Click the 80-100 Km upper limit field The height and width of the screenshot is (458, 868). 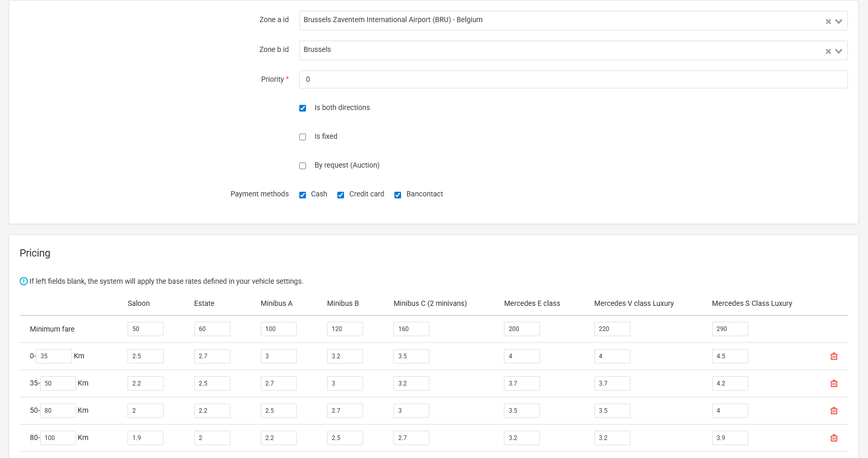coord(58,438)
